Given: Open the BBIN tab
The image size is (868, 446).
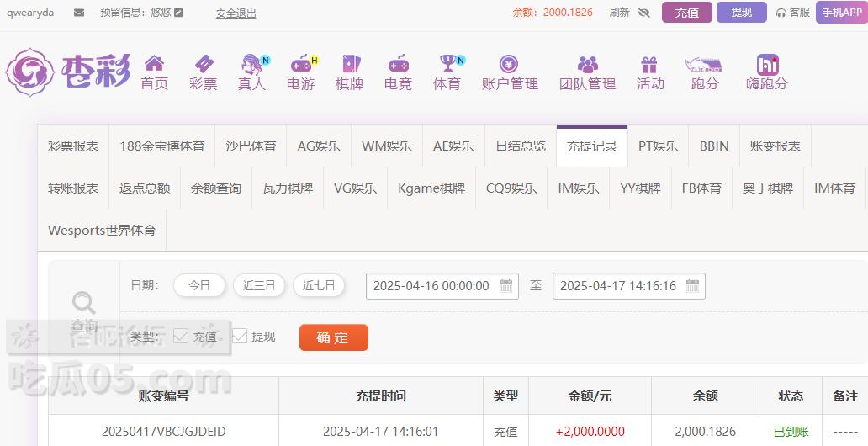Looking at the screenshot, I should [714, 146].
